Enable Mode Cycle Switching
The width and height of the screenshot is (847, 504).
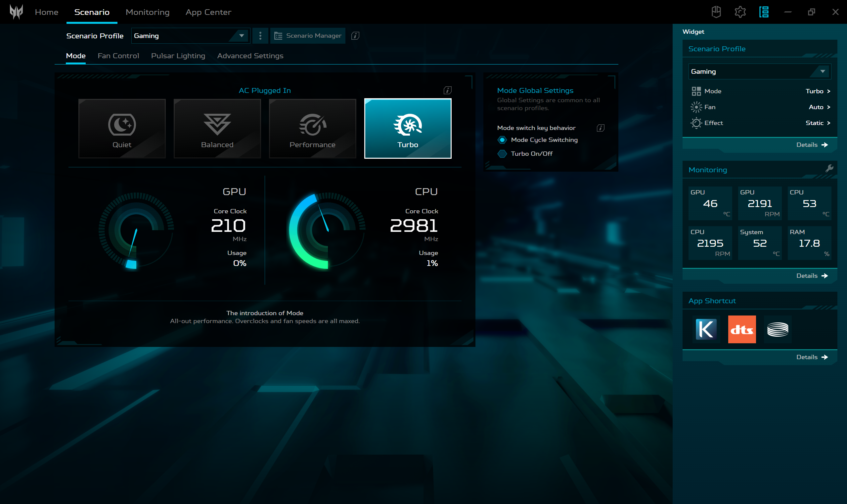click(x=503, y=140)
